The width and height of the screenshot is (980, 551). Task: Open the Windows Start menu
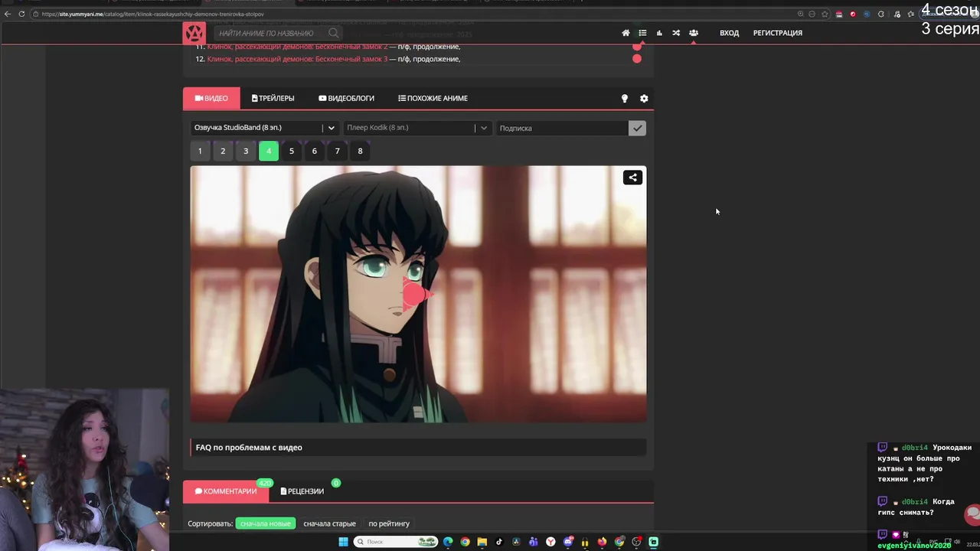tap(343, 542)
